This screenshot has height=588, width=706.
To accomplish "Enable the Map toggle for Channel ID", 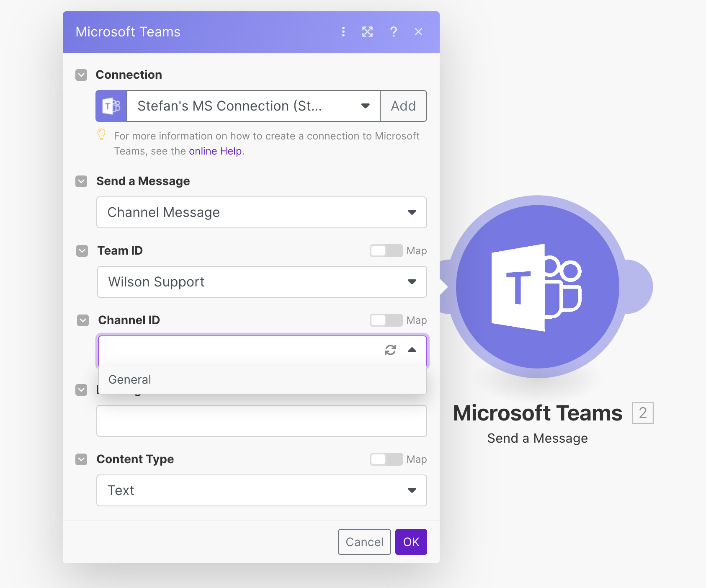I will [x=386, y=320].
